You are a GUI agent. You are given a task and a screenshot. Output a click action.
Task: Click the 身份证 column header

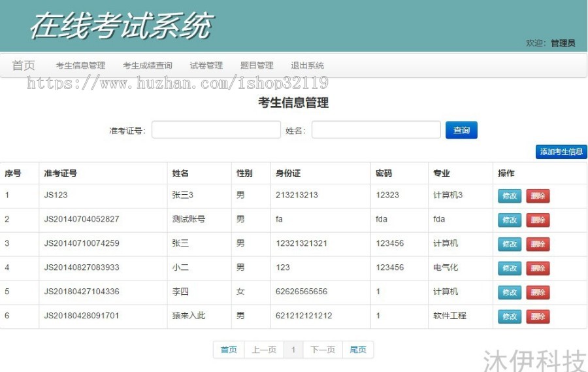coord(288,173)
